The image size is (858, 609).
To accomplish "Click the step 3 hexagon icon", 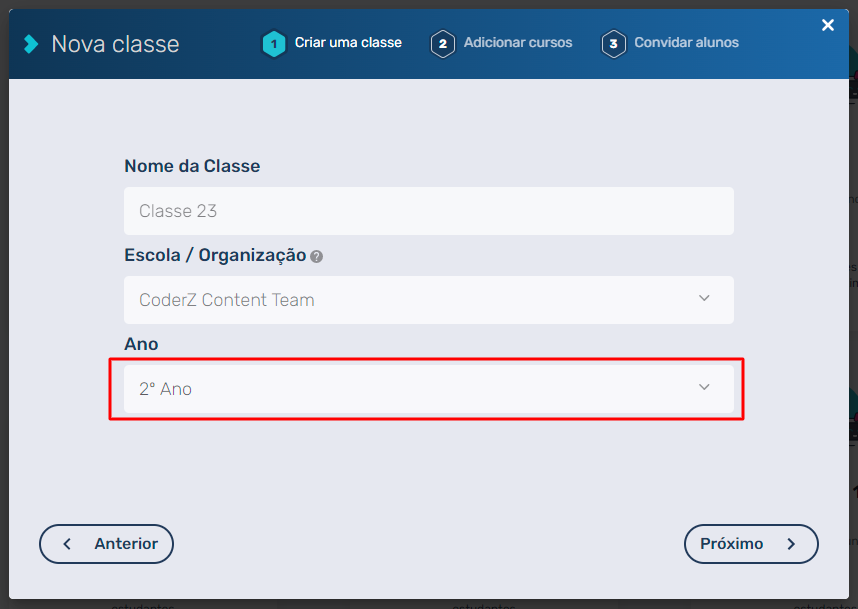I will [x=613, y=44].
